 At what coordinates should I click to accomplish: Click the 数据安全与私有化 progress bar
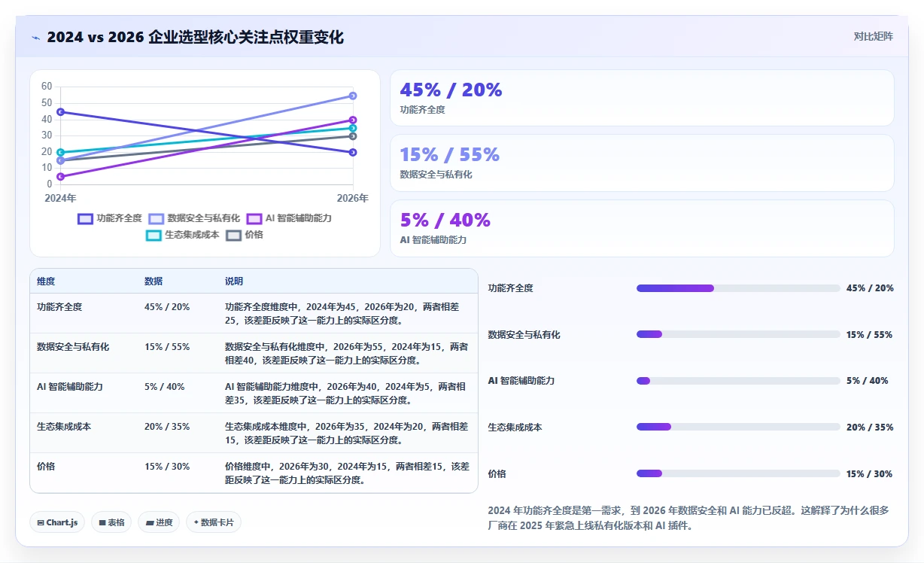click(738, 334)
